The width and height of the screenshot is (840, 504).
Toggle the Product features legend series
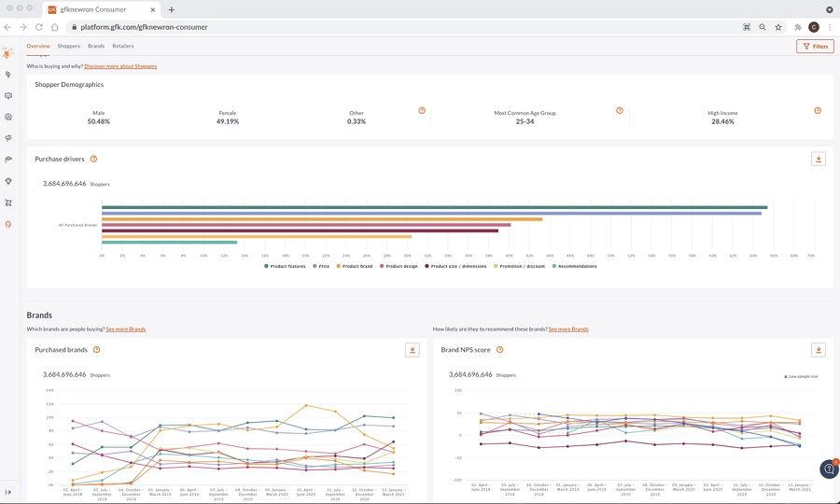coord(287,266)
